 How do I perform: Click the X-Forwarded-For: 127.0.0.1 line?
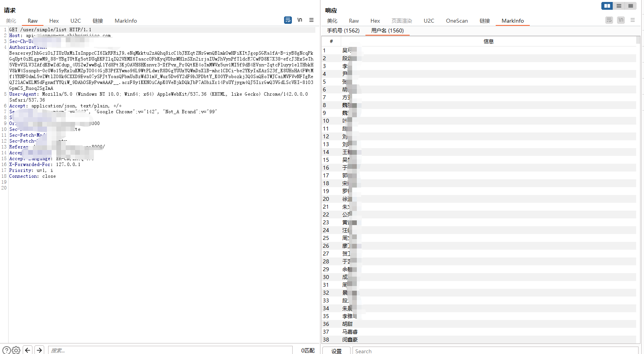pos(45,164)
